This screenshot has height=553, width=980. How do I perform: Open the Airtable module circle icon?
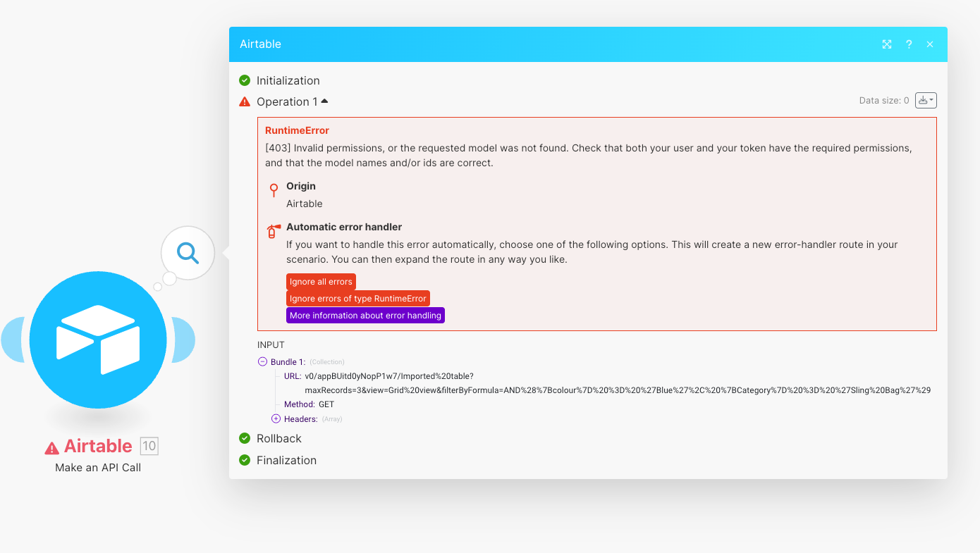click(98, 340)
